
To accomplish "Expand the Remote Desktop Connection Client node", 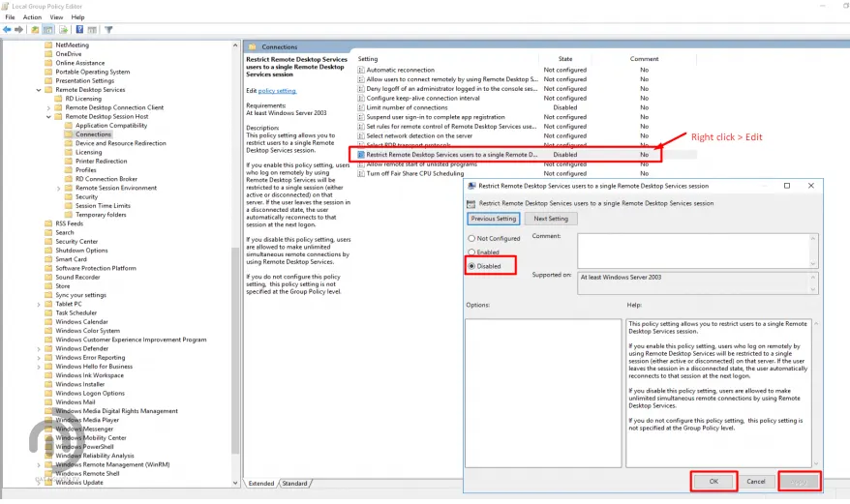I will (48, 107).
